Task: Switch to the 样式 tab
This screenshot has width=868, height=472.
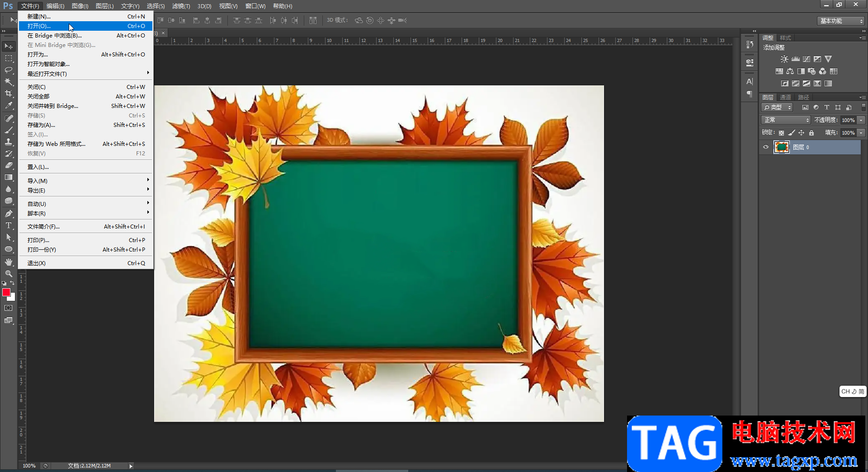Action: 786,38
